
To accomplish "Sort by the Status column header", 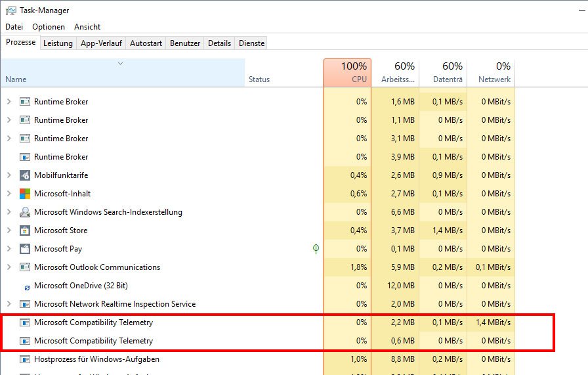I will point(284,73).
